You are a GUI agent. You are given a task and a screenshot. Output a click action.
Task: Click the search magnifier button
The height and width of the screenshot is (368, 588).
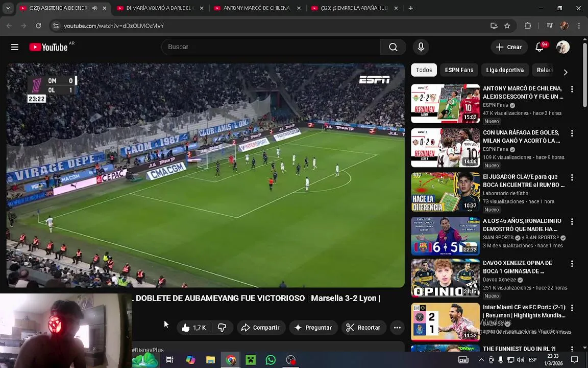tap(393, 47)
